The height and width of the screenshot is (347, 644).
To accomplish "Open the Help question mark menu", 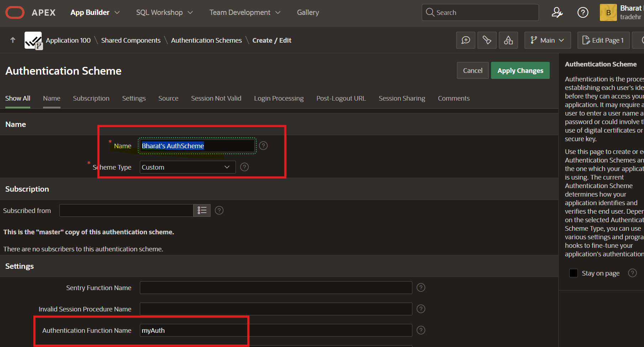I will click(582, 12).
